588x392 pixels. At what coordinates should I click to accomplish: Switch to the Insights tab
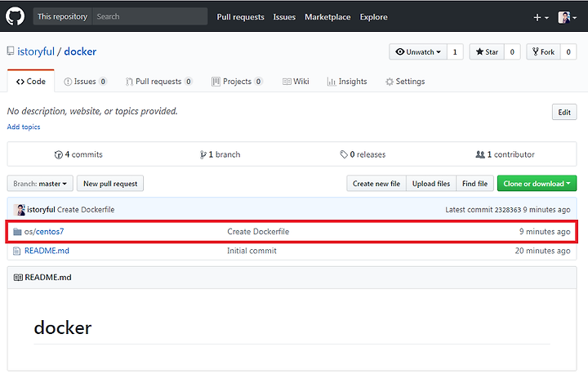(347, 82)
